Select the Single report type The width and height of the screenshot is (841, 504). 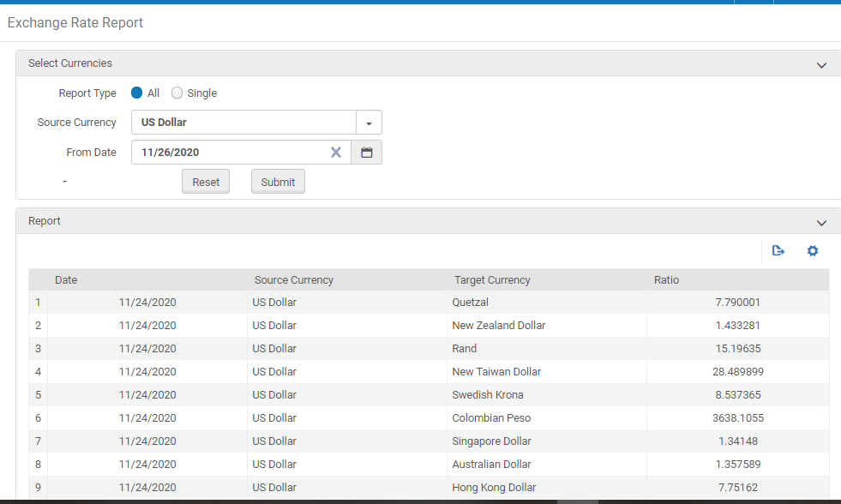click(177, 93)
